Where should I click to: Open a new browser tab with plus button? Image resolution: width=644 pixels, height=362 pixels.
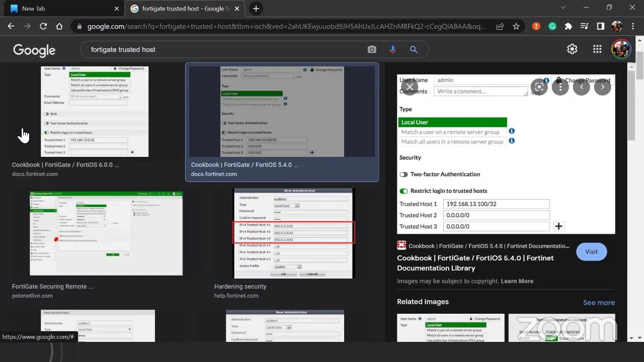click(x=256, y=9)
